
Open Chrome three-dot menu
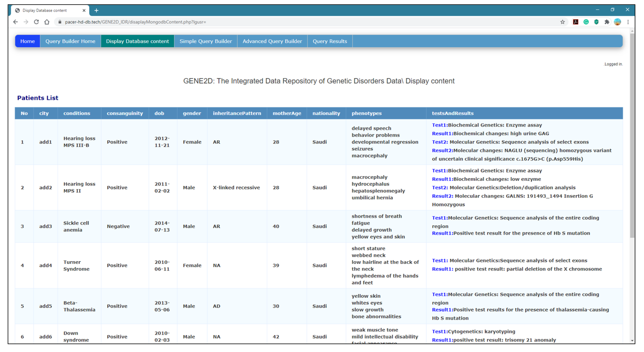tap(628, 22)
